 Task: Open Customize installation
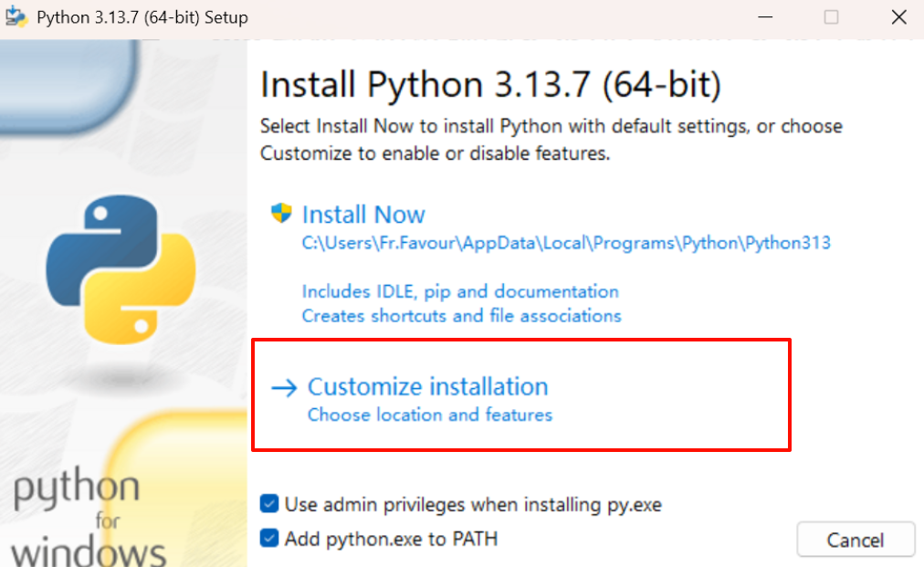428,386
